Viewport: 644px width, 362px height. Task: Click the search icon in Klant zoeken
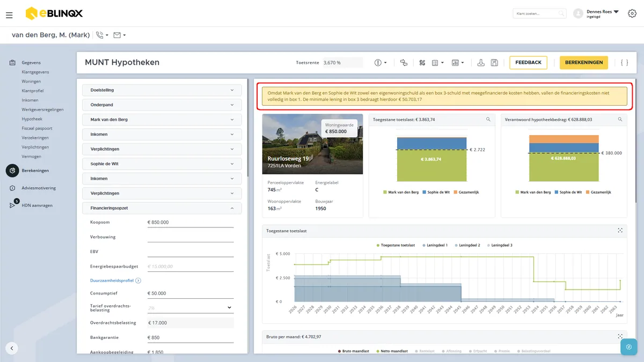(561, 13)
